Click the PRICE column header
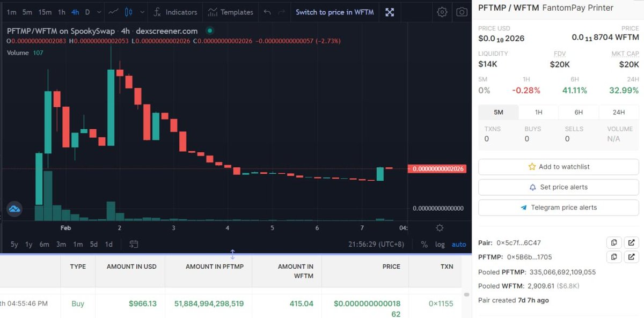The width and height of the screenshot is (644, 318). click(391, 267)
